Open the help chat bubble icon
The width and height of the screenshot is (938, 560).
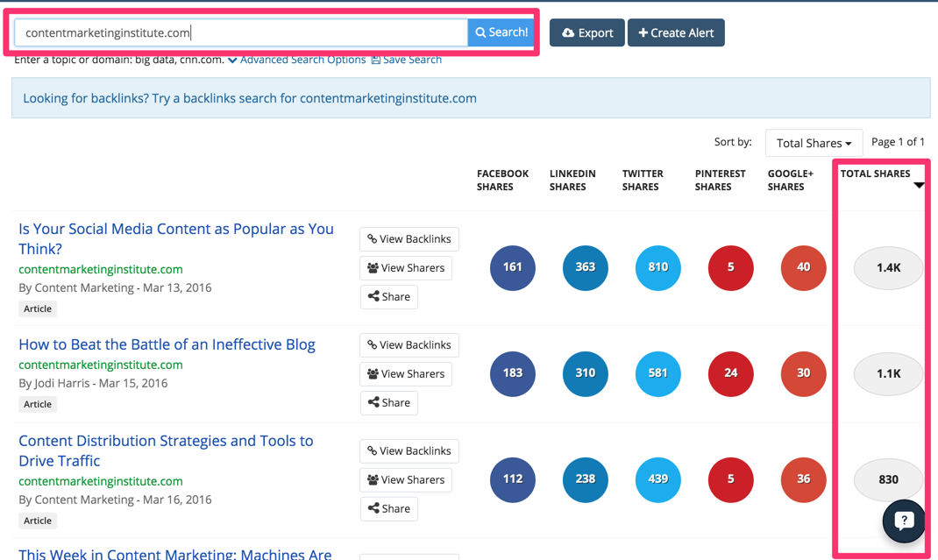click(x=904, y=521)
